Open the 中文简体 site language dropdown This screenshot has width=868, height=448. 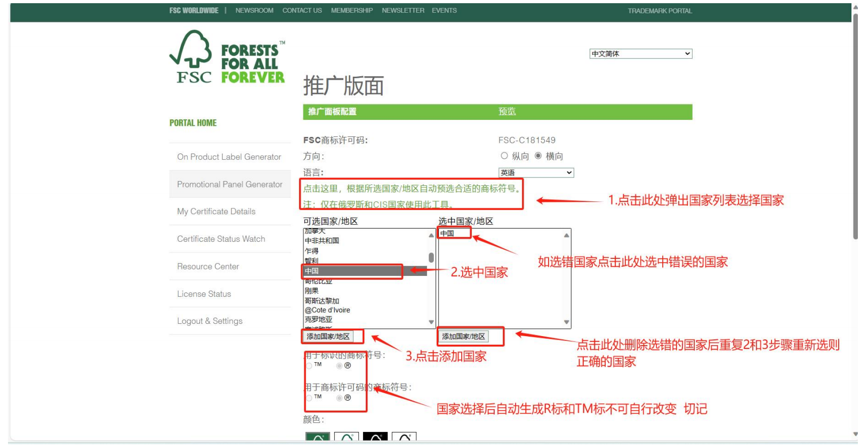coord(640,53)
